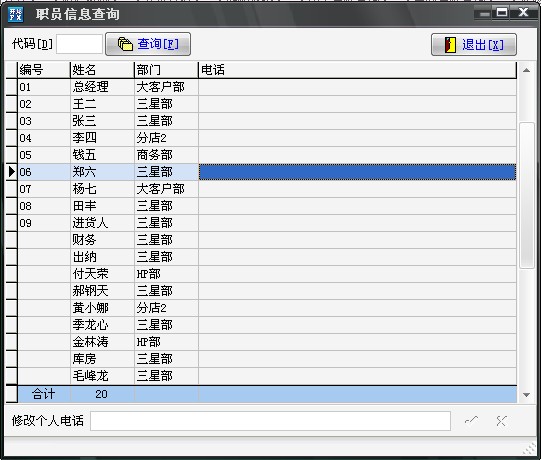Screen dimensions: 541x460
Task: Click the query folder icon
Action: pyautogui.click(x=125, y=44)
